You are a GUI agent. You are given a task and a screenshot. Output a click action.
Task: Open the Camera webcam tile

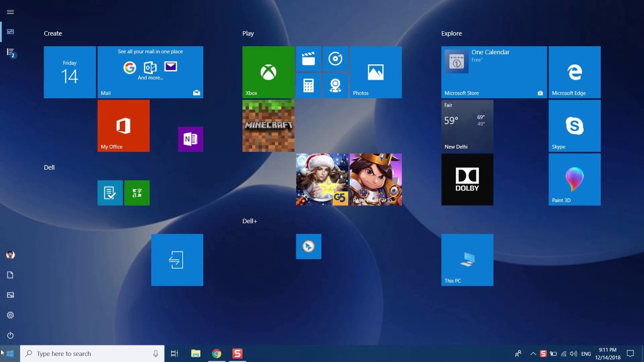pos(335,85)
